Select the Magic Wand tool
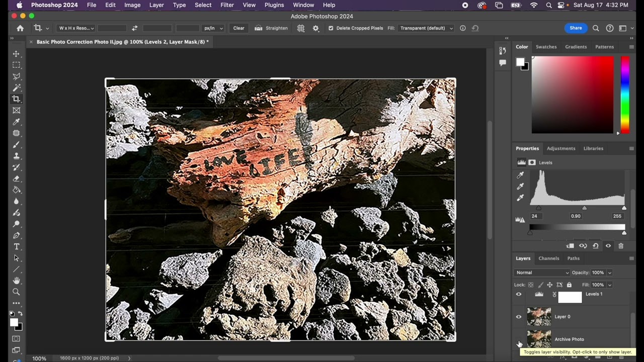Viewport: 644px width, 362px height. pos(17,88)
